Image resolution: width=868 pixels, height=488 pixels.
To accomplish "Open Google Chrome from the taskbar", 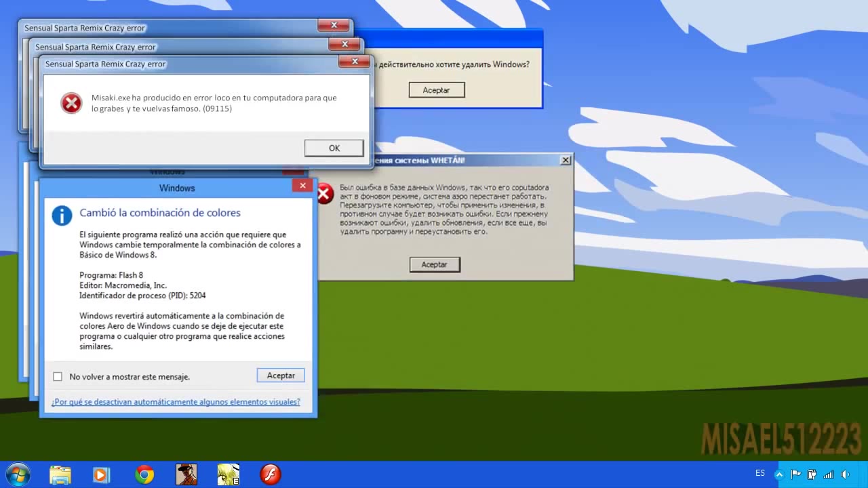I will (144, 474).
